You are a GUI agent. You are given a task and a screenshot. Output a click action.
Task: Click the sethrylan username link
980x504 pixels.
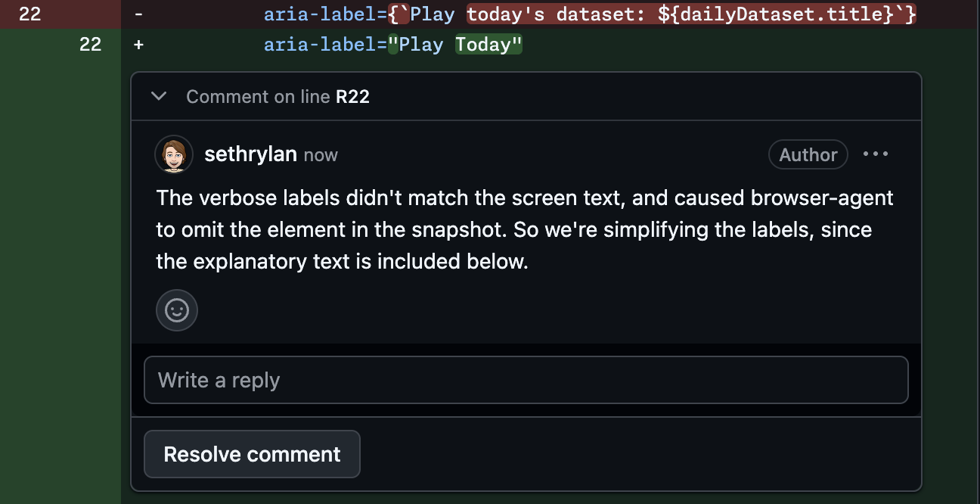tap(250, 154)
